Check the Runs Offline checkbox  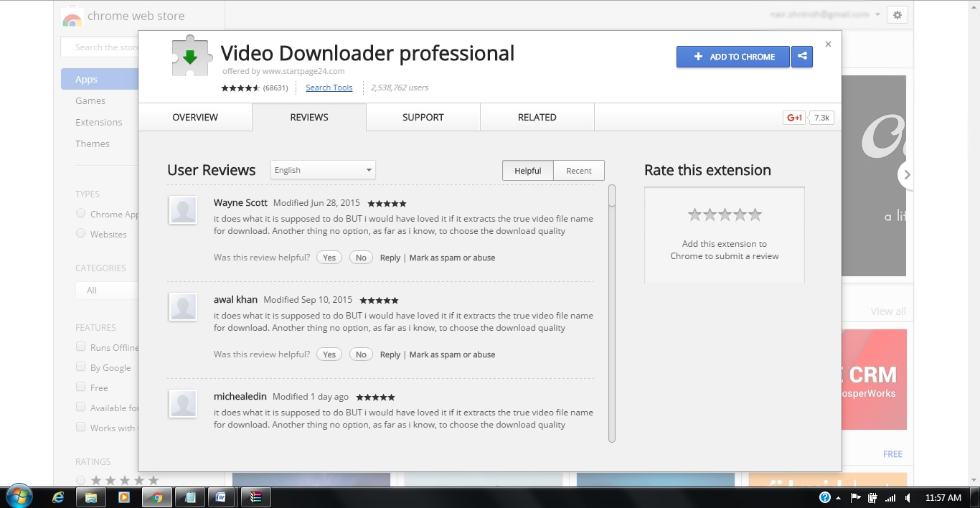(x=80, y=347)
